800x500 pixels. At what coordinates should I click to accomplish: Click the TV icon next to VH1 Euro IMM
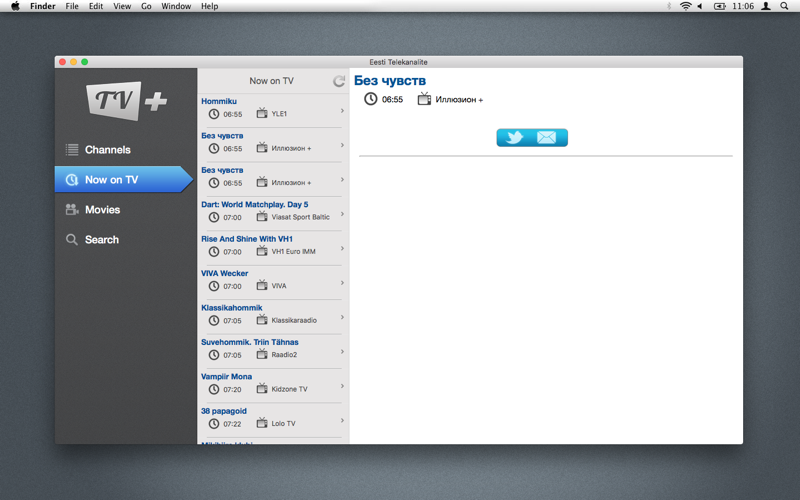(x=262, y=251)
